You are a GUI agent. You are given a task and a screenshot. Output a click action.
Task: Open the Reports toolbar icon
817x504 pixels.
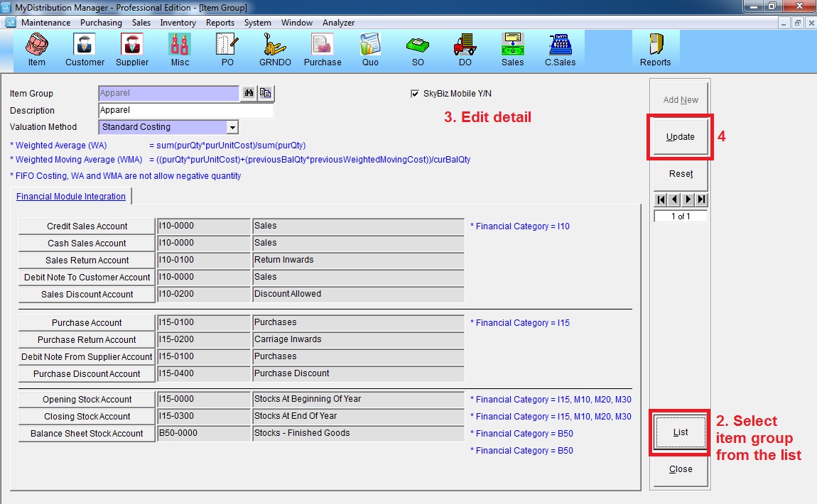click(x=655, y=50)
